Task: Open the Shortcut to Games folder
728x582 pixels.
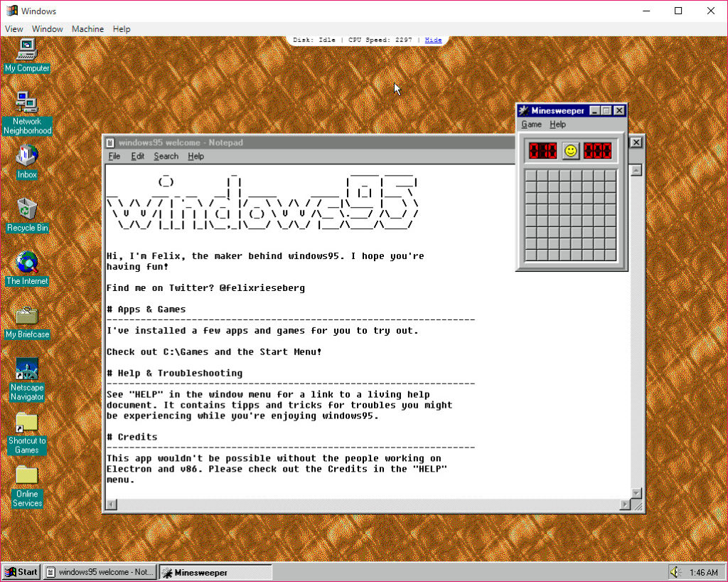Action: [x=27, y=423]
